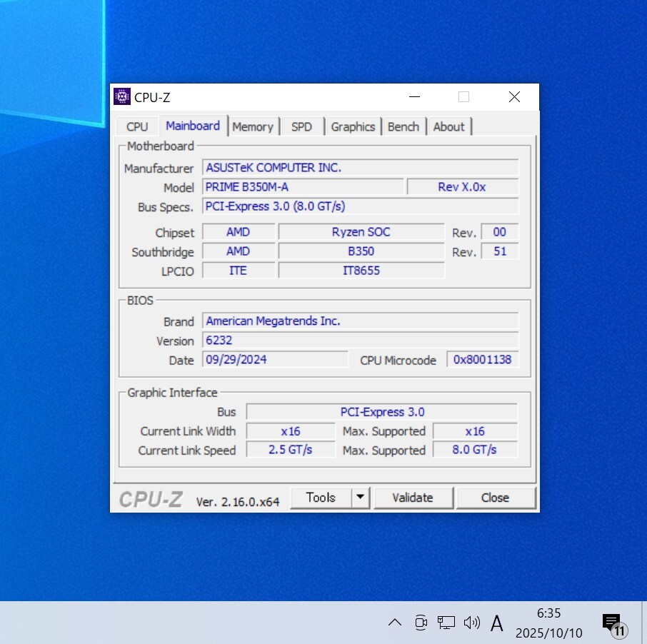Switch to the Bench tab

click(x=403, y=126)
